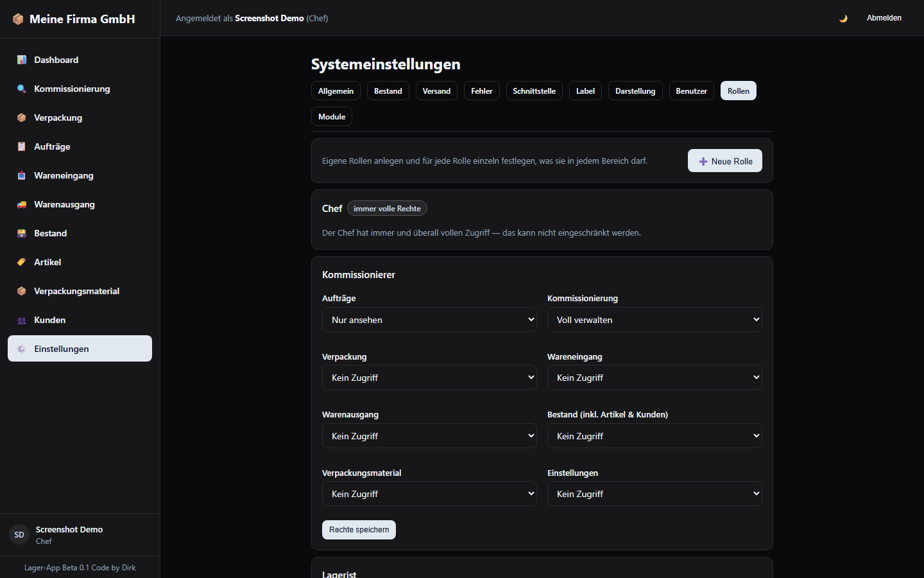Open Kunden in the sidebar
The image size is (924, 578).
coord(80,320)
